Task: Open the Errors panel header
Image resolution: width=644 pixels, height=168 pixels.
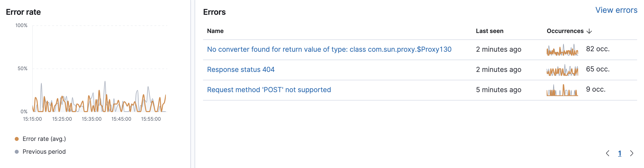Action: pyautogui.click(x=214, y=12)
